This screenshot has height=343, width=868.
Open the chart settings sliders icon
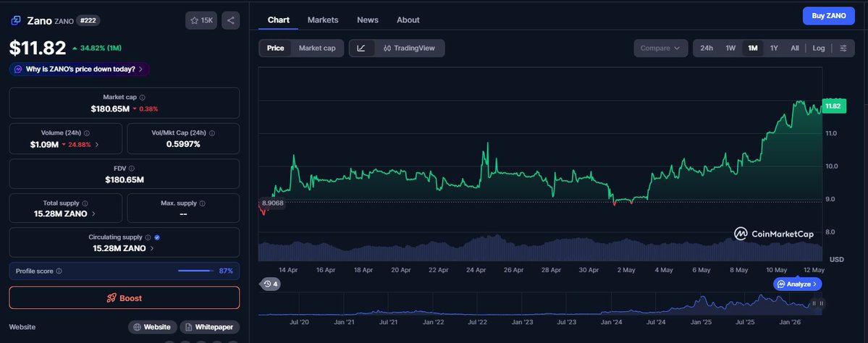point(843,48)
